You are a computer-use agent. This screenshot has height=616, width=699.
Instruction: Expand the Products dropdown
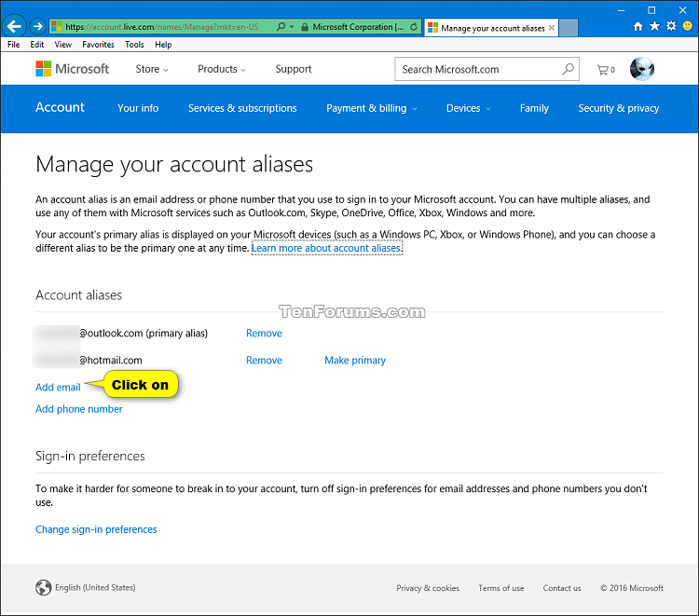coord(222,69)
